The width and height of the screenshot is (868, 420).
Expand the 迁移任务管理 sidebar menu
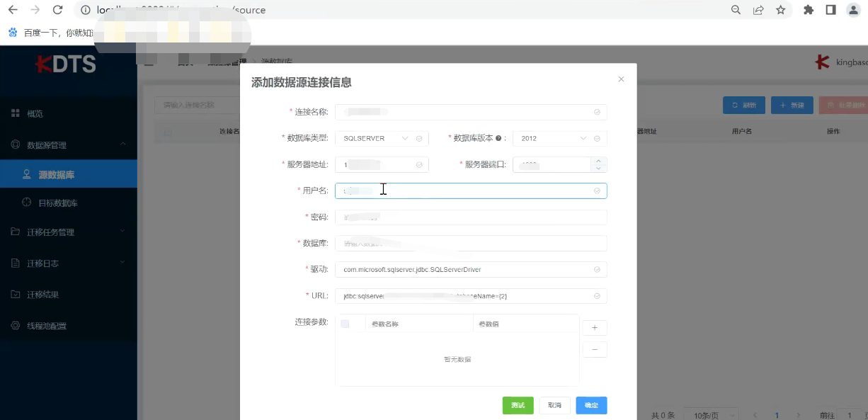(69, 232)
